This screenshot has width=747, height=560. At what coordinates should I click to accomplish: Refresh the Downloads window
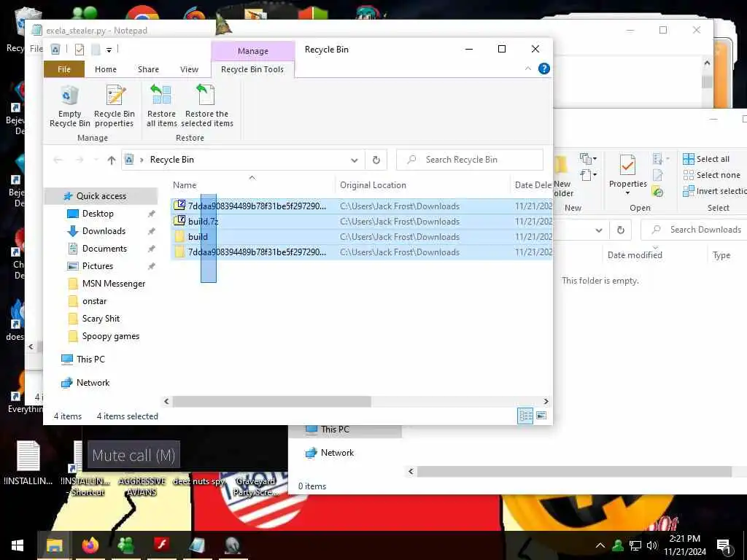621,230
